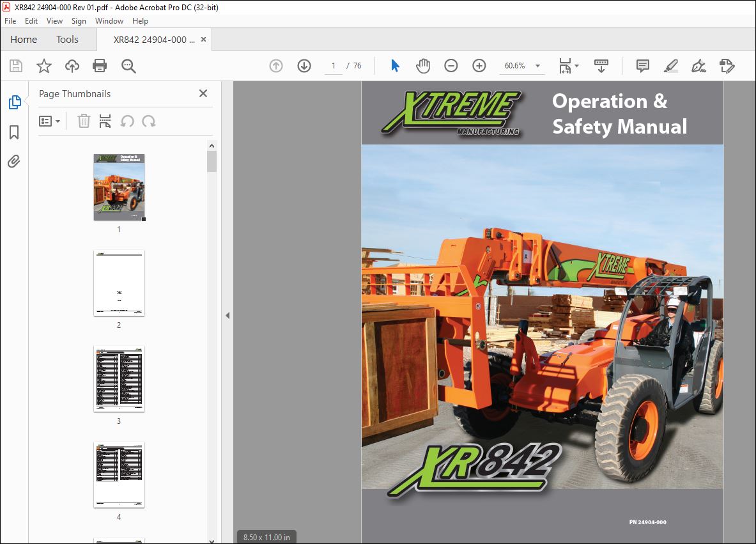Open thumbnail options dropdown menu
The height and width of the screenshot is (544, 756).
tap(49, 121)
